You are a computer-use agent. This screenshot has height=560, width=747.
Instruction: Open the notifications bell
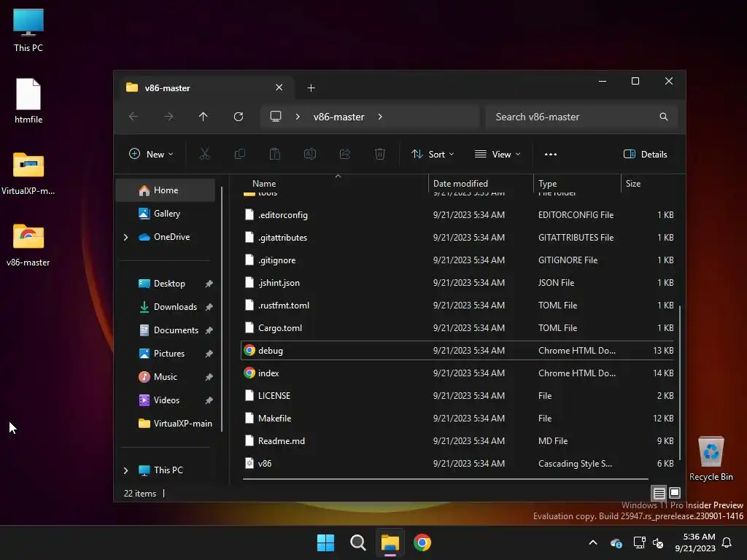(x=727, y=542)
